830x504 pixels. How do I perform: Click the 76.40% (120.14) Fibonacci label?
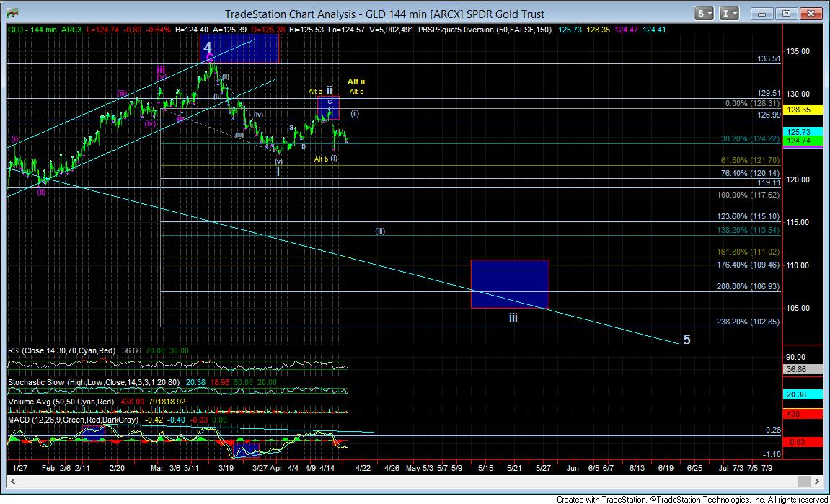point(750,173)
